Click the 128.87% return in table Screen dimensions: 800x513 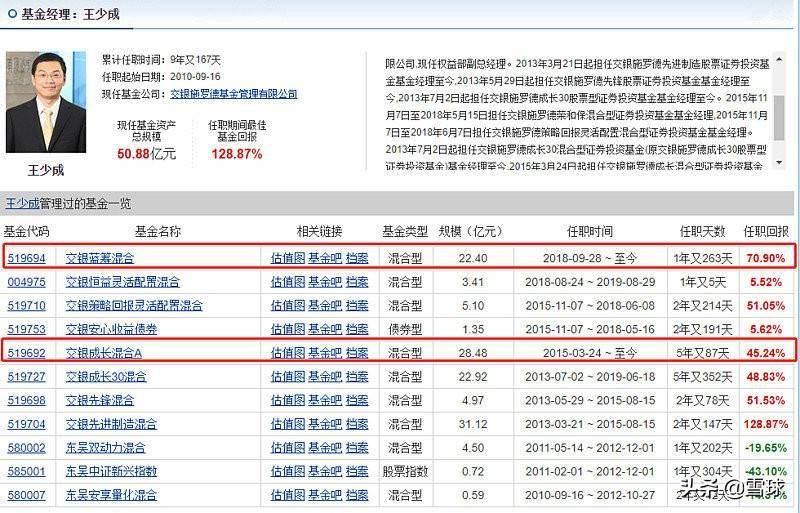766,424
